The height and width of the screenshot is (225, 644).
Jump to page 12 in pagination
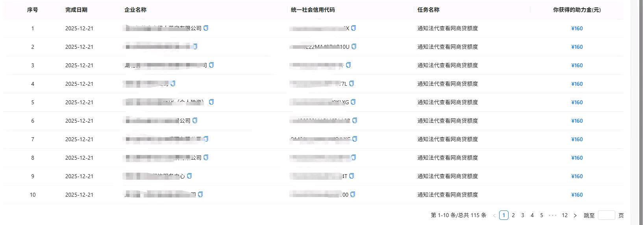[564, 215]
